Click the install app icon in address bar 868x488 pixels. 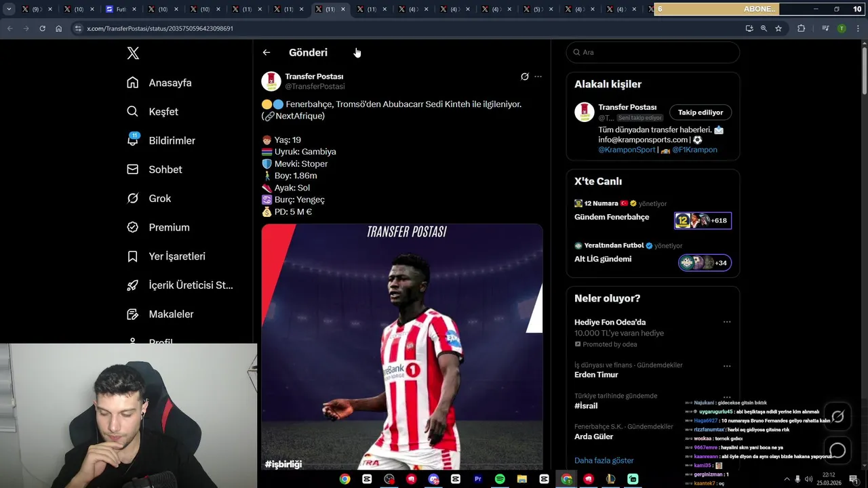tap(749, 28)
